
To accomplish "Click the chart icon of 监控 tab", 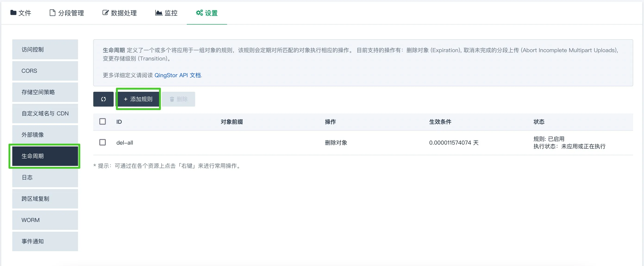I will pyautogui.click(x=159, y=13).
